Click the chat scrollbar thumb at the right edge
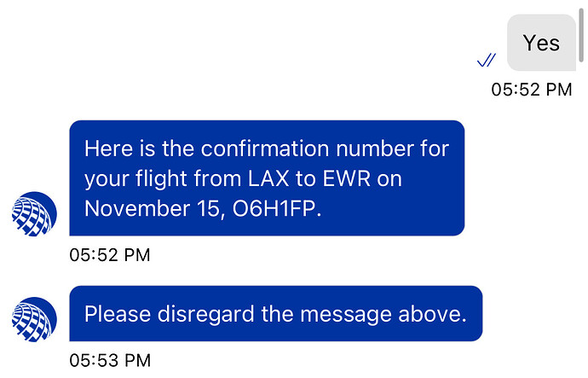 tap(582, 35)
